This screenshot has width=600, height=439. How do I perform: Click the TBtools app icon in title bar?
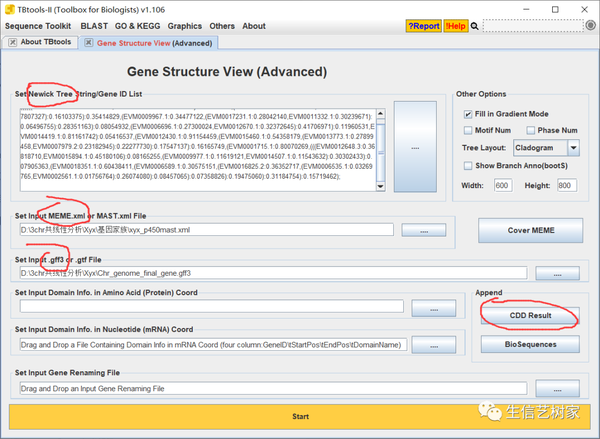pyautogui.click(x=10, y=10)
